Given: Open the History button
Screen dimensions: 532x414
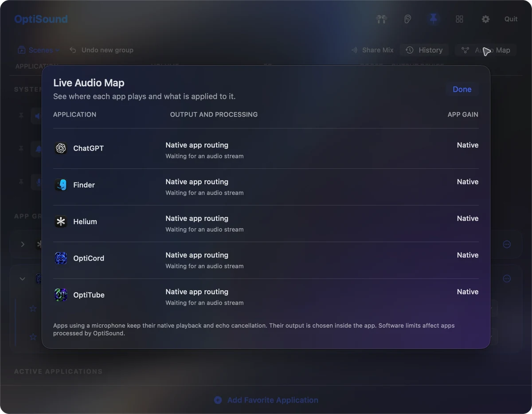Looking at the screenshot, I should pyautogui.click(x=424, y=50).
